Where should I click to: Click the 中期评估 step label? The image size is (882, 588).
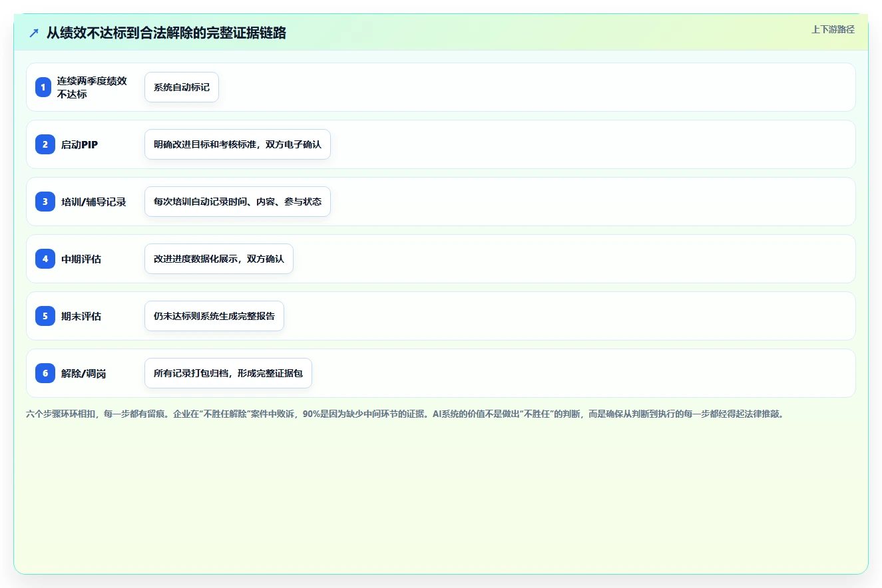click(81, 259)
